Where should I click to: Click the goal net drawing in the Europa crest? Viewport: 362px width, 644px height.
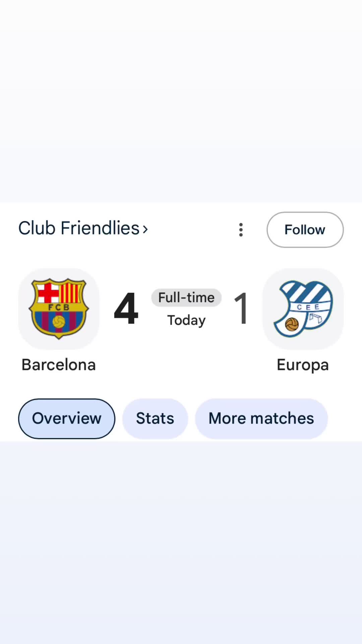[x=315, y=318]
